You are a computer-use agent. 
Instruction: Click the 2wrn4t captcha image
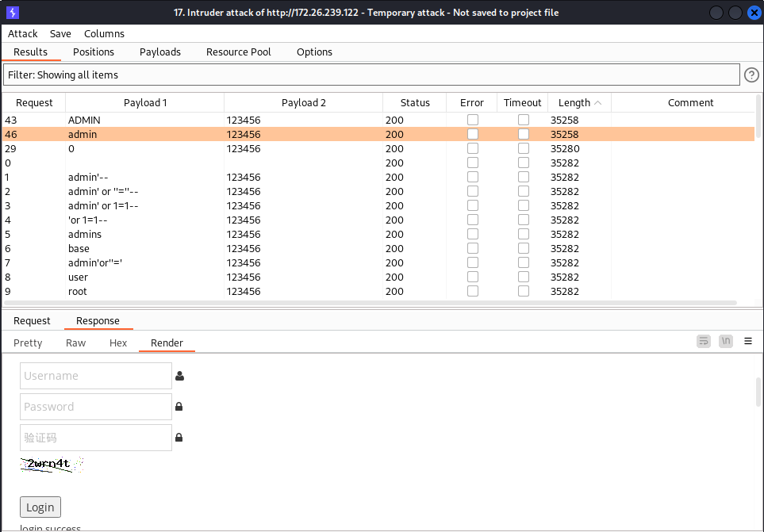click(x=52, y=465)
